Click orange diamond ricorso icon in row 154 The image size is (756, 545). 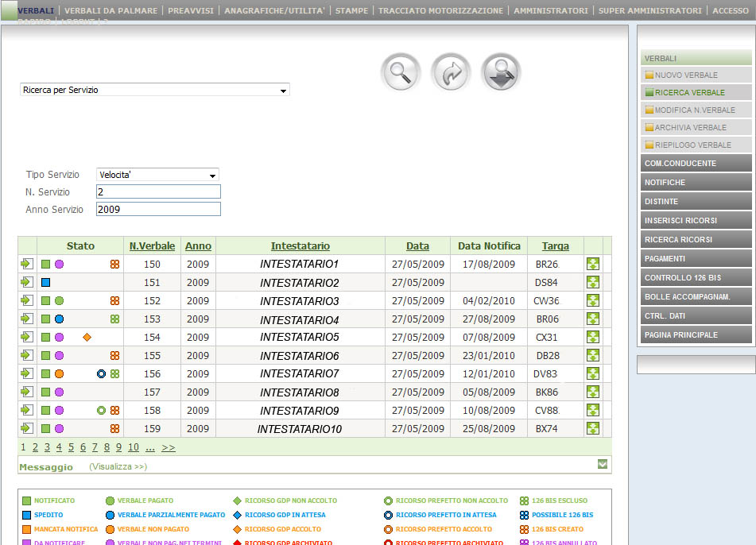pyautogui.click(x=87, y=338)
